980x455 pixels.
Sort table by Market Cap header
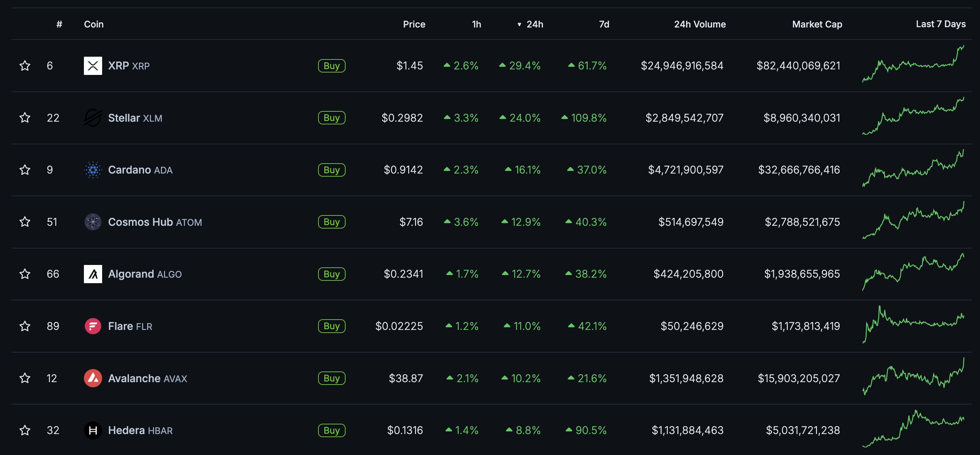(817, 24)
